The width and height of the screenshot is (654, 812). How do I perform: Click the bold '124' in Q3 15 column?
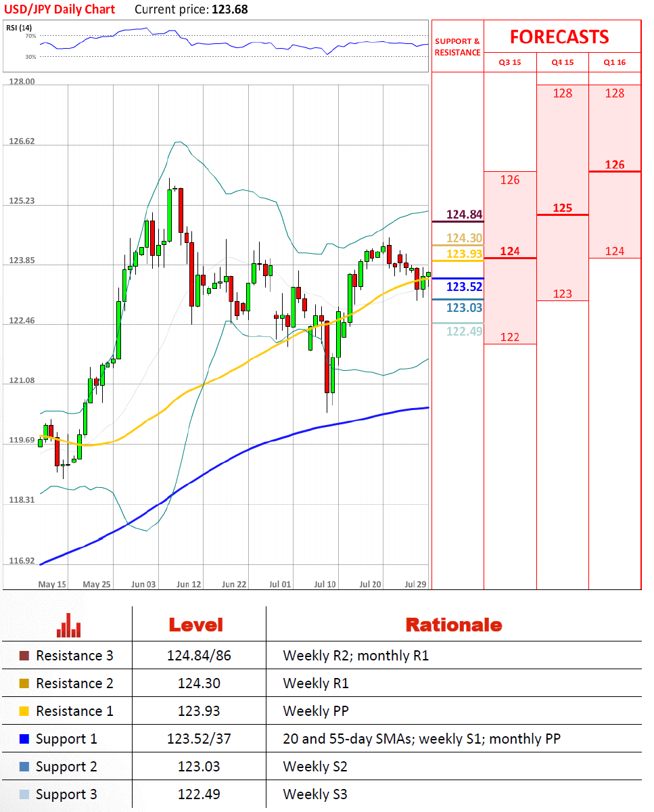click(x=510, y=251)
